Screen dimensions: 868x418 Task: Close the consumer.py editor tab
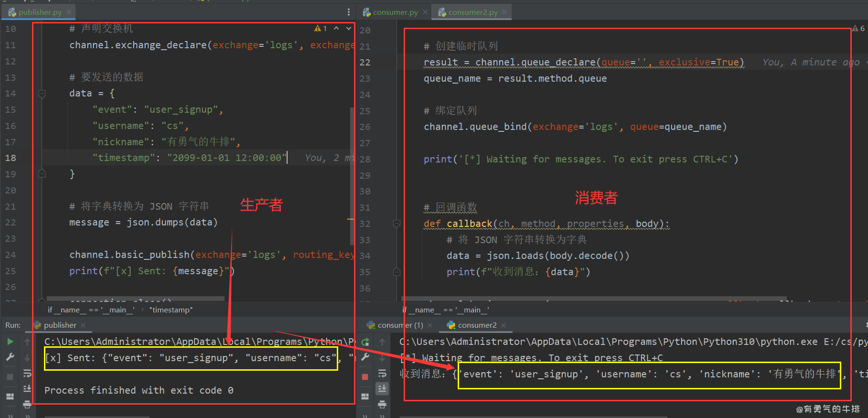425,12
